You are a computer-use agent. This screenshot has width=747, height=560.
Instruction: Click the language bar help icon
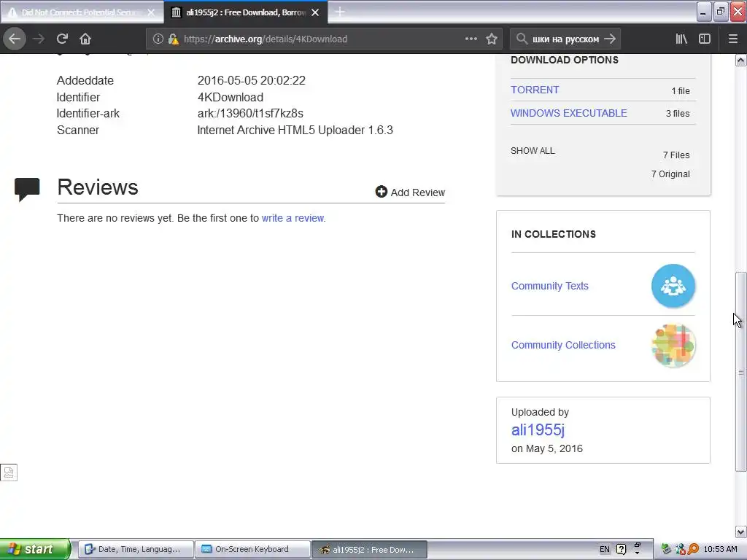[x=622, y=549]
